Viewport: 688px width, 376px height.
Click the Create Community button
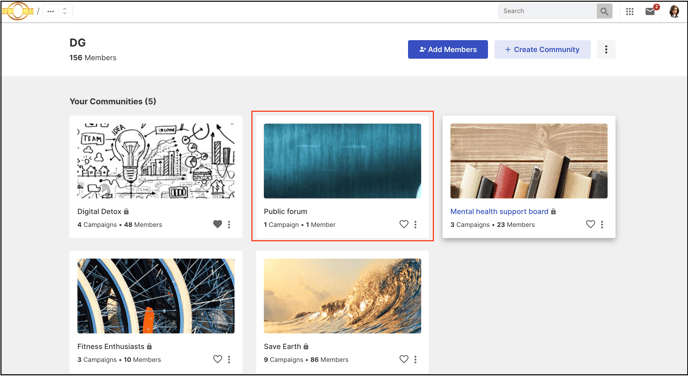[542, 50]
